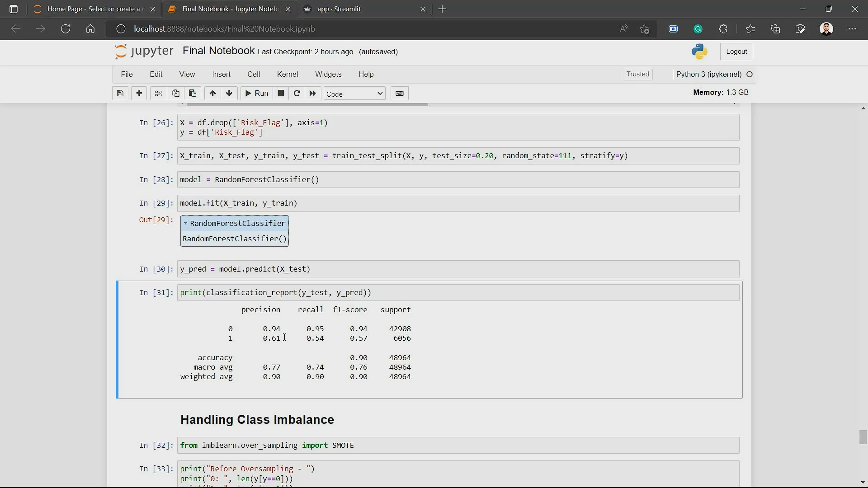
Task: Open the command palette keyboard icon
Action: 400,94
